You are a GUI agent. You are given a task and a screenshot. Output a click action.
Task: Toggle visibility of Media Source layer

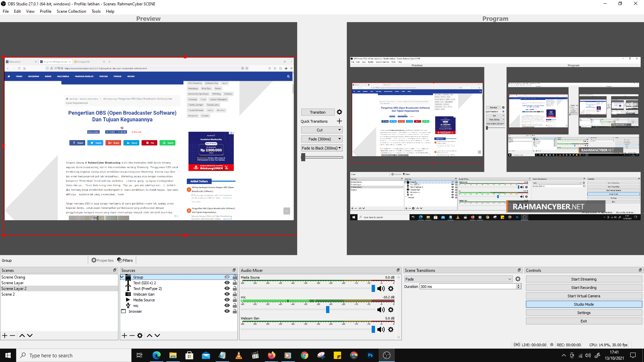click(227, 300)
